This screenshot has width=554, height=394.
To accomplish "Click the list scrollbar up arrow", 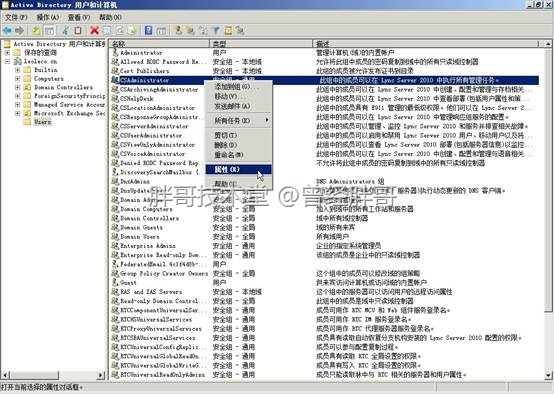I will (x=548, y=44).
